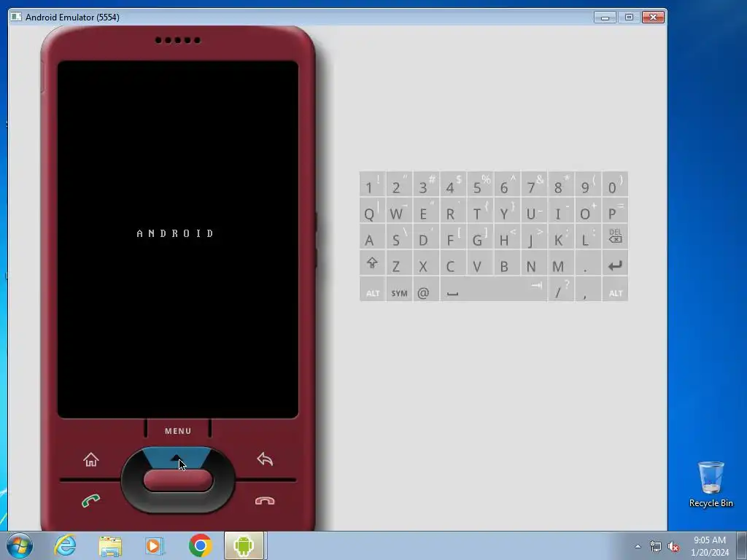
Task: Click the Q key
Action: coord(373,211)
